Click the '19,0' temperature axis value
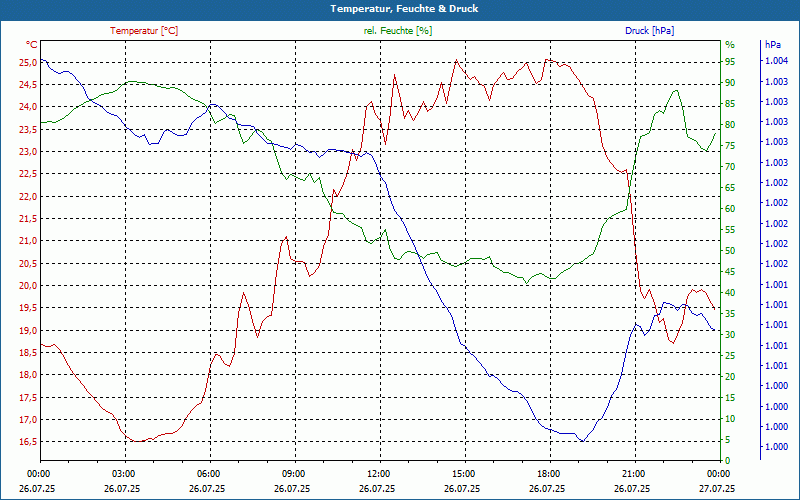 [x=28, y=330]
